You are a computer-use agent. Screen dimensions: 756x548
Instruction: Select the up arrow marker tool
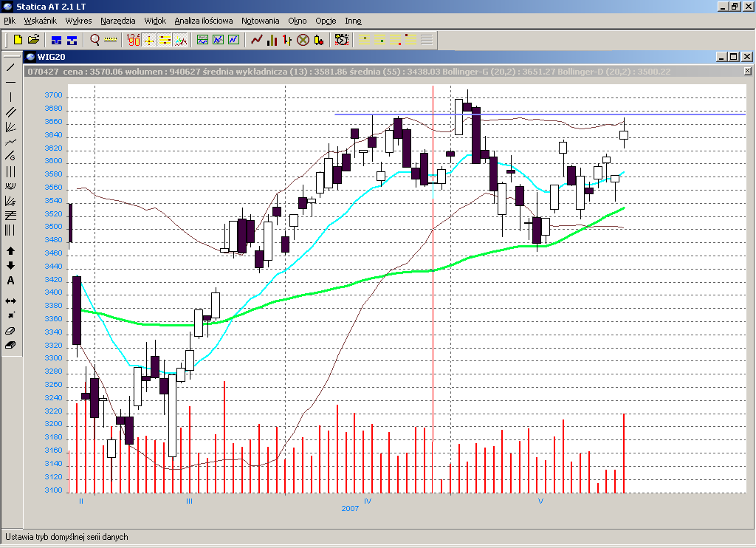10,251
